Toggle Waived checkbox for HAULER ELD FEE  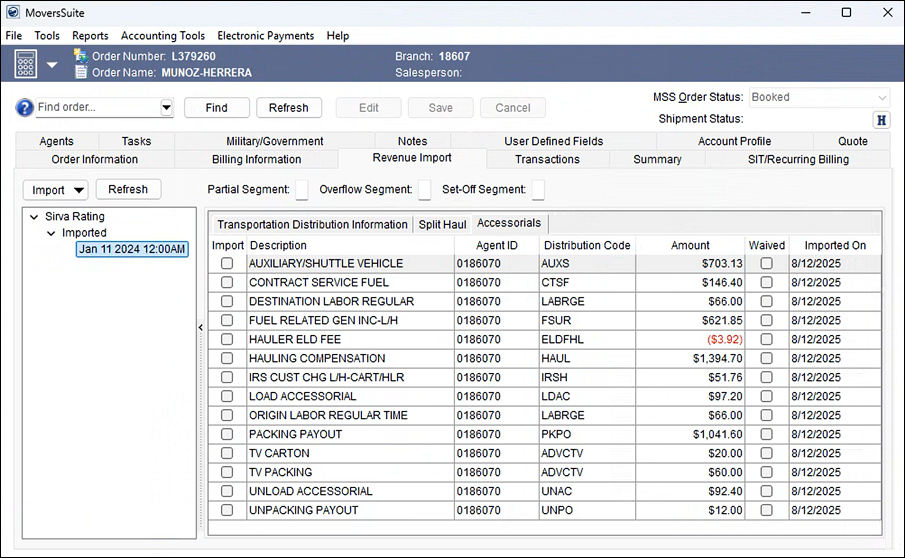[766, 340]
